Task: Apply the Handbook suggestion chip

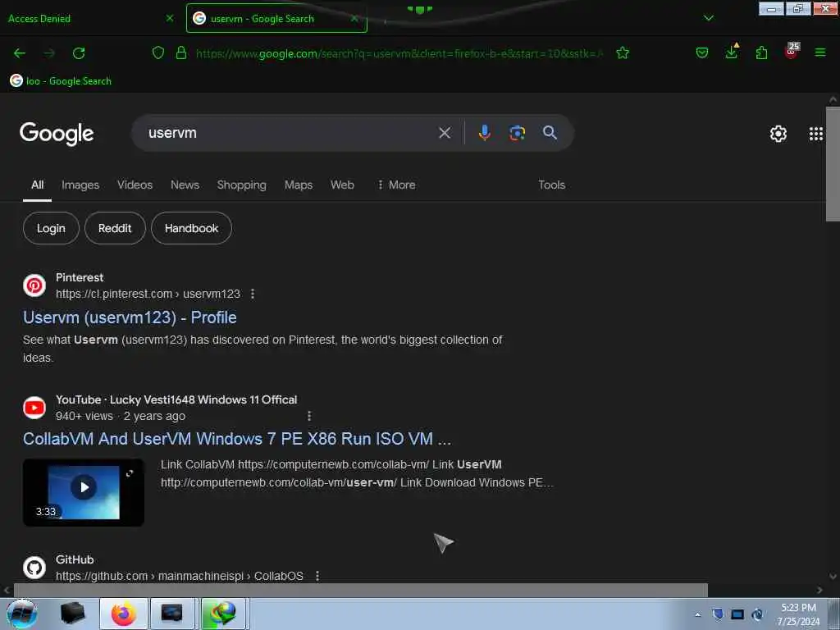Action: (191, 228)
